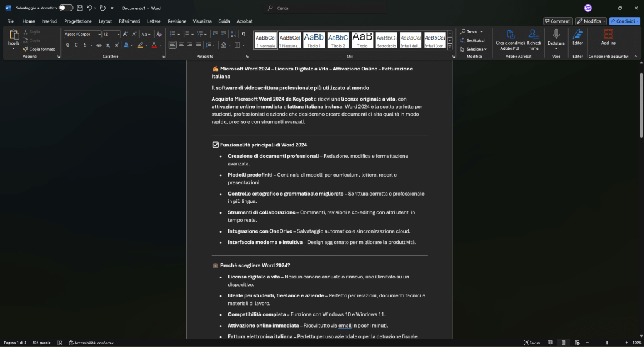This screenshot has width=644, height=347.
Task: Open the Aa change case dropdown
Action: [146, 34]
